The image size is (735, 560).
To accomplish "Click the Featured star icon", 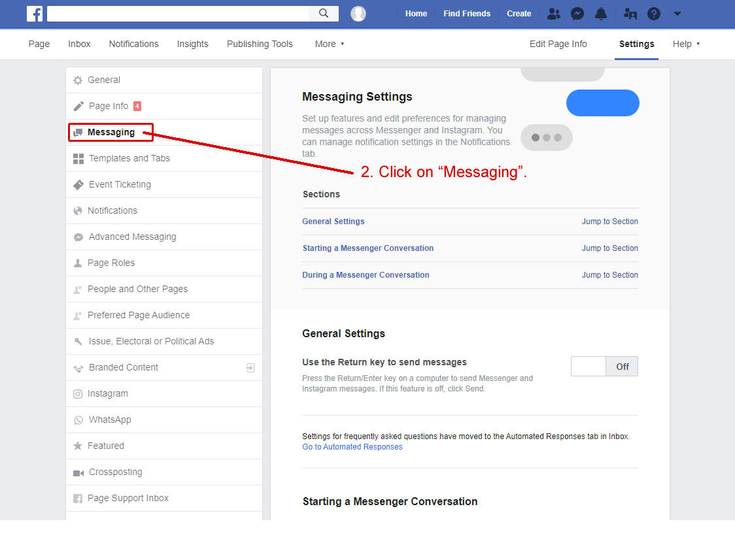I will point(78,446).
